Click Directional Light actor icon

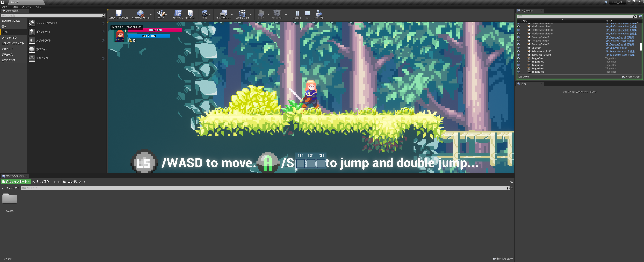pos(32,23)
